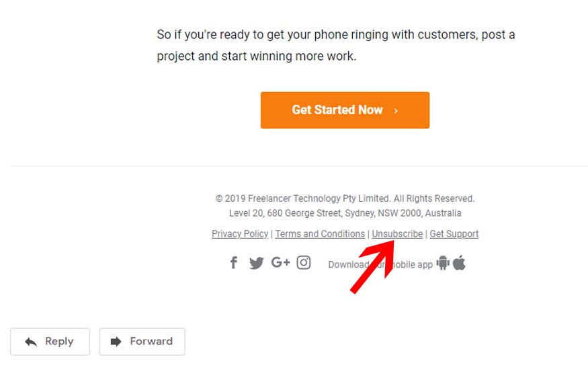Click the Reply button label
The image size is (588, 392).
click(59, 342)
